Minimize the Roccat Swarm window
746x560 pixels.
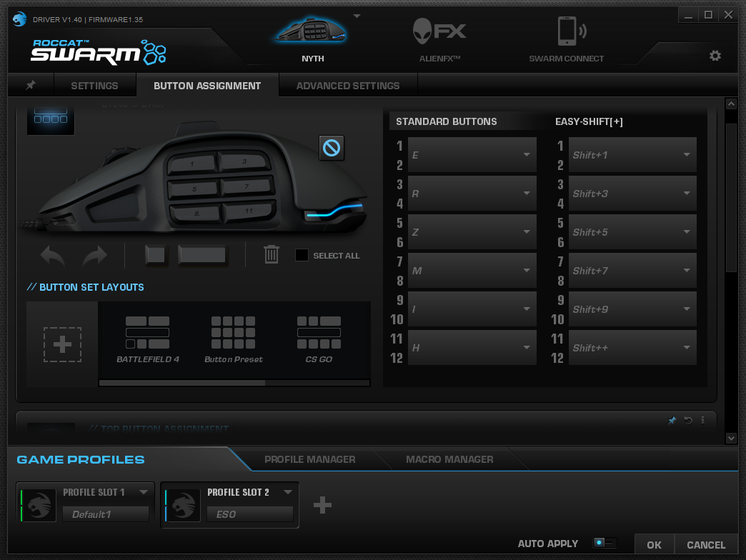688,15
